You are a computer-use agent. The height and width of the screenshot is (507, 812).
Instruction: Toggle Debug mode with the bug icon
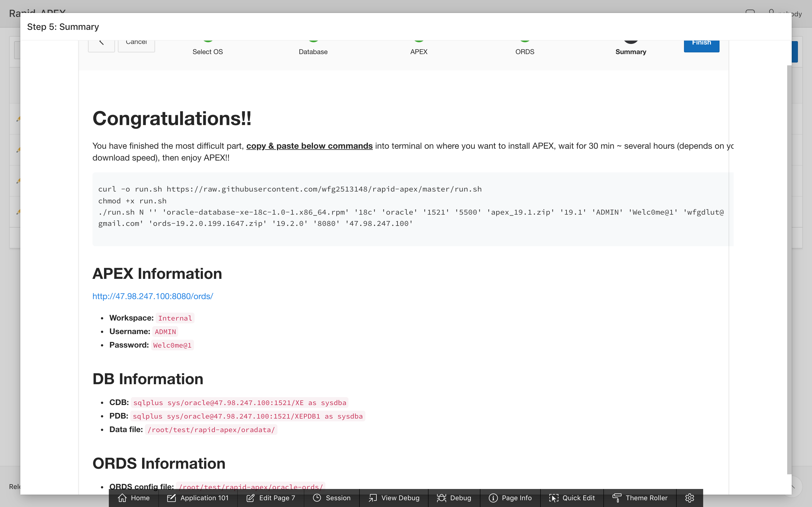441,498
